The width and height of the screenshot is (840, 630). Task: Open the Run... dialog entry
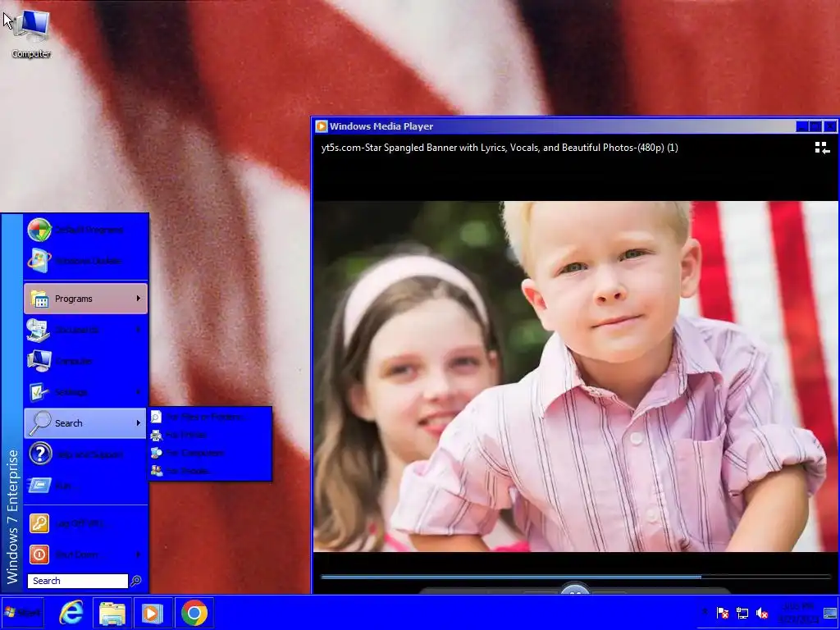tap(85, 486)
